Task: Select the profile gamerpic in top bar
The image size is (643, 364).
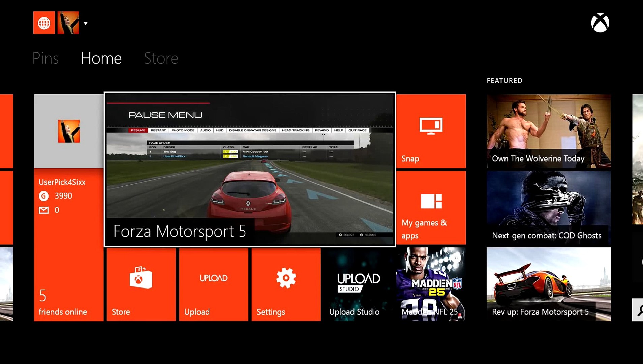Action: click(68, 23)
